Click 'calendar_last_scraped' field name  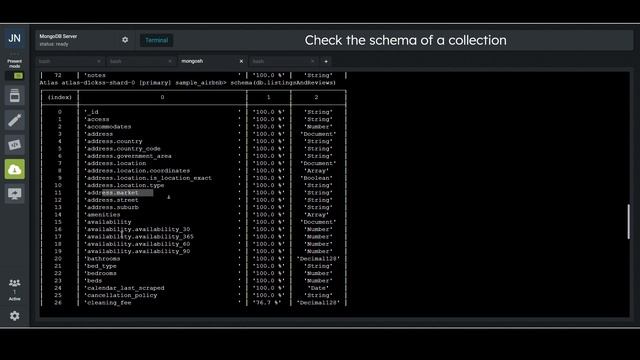pyautogui.click(x=124, y=288)
